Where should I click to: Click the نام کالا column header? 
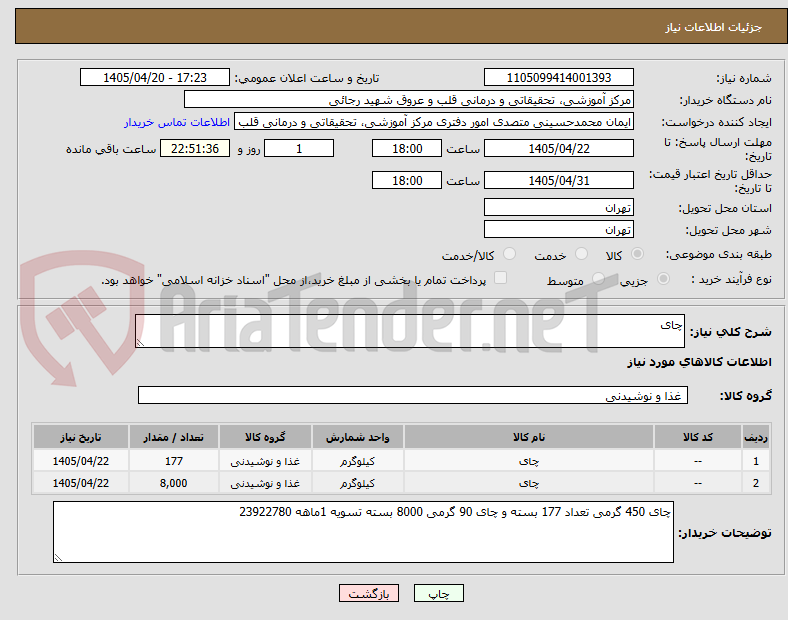click(x=529, y=437)
